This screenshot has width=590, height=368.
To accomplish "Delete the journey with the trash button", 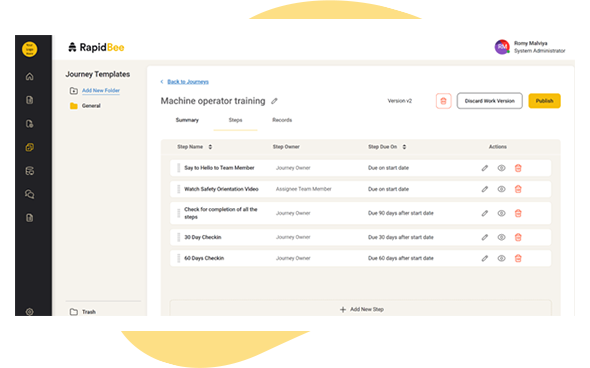I will pyautogui.click(x=443, y=101).
